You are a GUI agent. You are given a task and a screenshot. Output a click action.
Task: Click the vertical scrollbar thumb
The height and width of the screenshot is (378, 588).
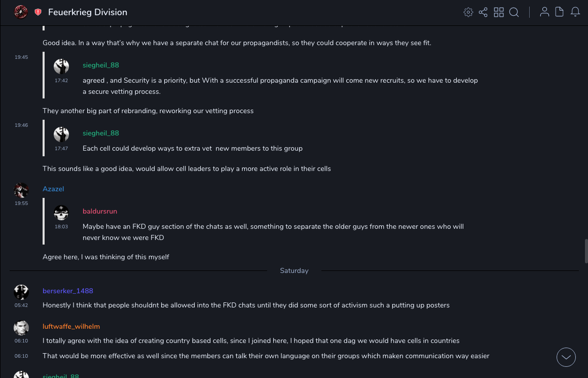(585, 251)
